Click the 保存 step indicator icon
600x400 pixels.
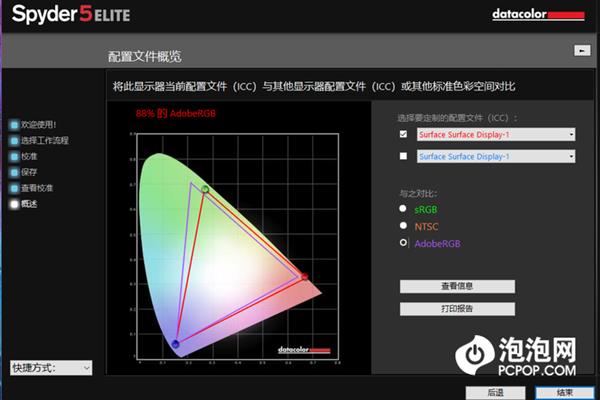tap(14, 172)
